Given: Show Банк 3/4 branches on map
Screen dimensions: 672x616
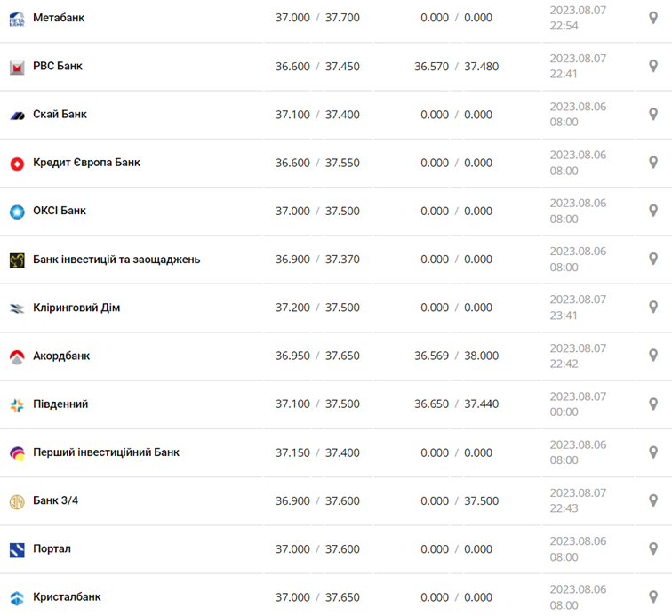Looking at the screenshot, I should (x=653, y=500).
